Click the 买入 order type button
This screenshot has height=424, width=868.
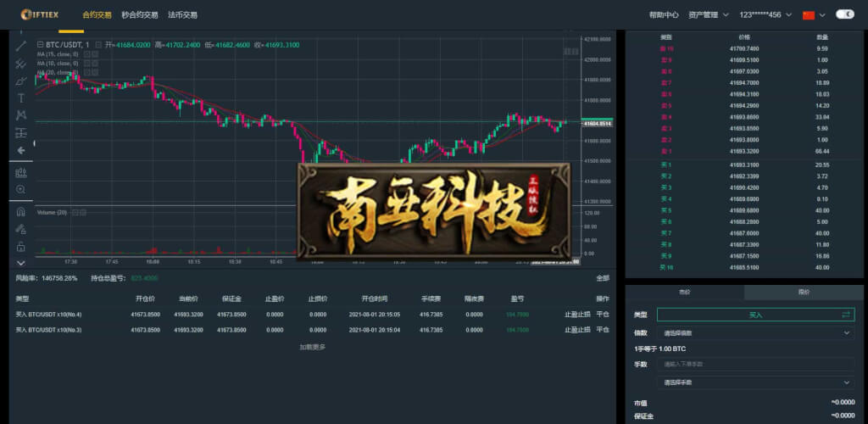point(755,315)
